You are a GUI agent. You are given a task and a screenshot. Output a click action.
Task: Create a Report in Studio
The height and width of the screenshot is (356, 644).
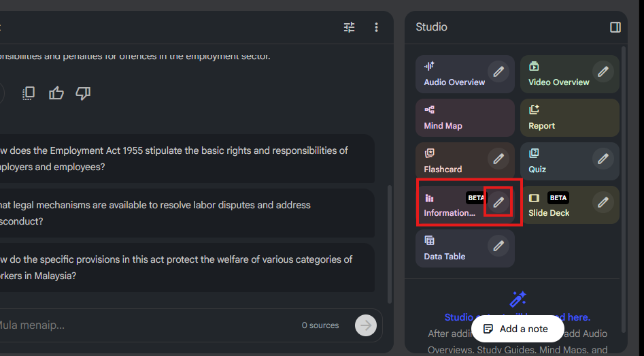[x=569, y=118]
